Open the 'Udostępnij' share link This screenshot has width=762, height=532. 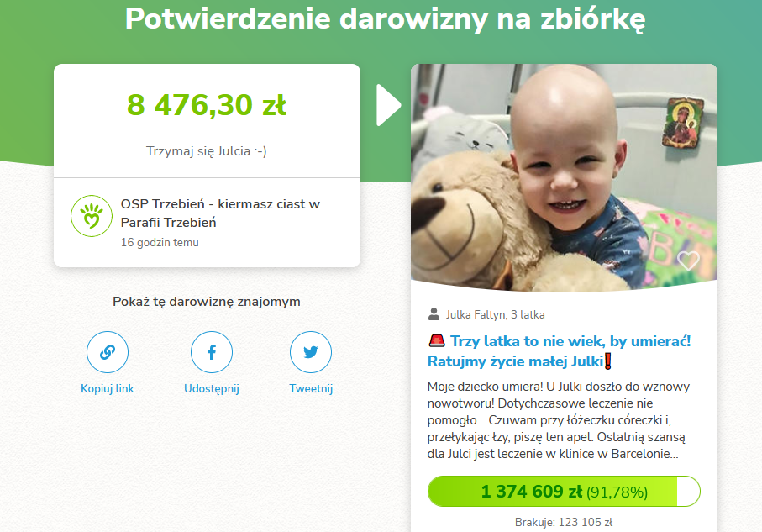tap(212, 388)
